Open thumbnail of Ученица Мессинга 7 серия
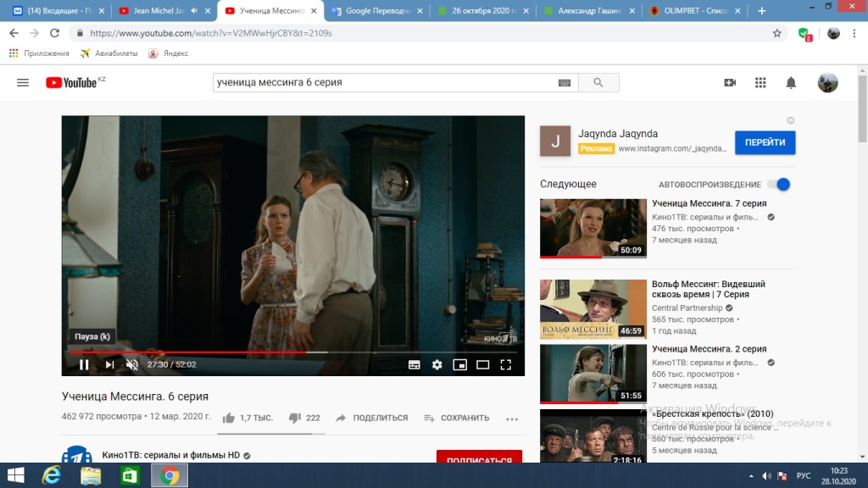 (593, 229)
